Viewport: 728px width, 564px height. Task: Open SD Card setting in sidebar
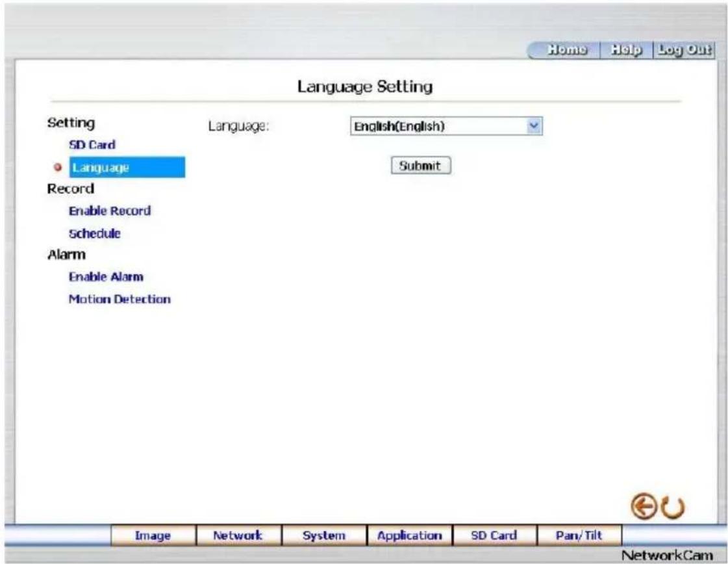(x=92, y=145)
